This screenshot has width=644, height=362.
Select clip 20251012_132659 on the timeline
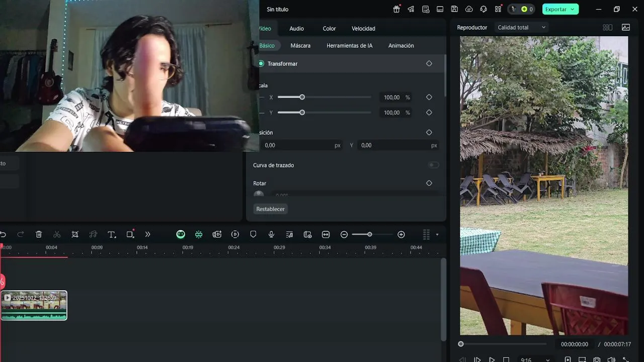[x=34, y=305]
